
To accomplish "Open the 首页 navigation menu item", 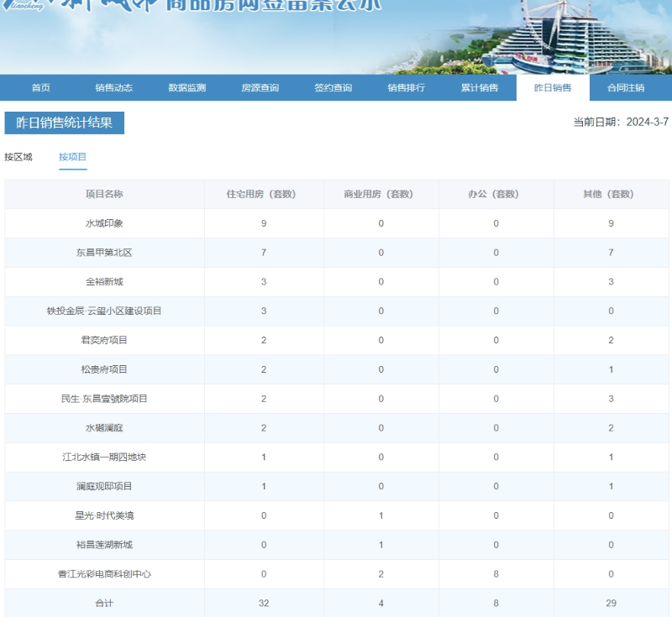I will tap(40, 88).
